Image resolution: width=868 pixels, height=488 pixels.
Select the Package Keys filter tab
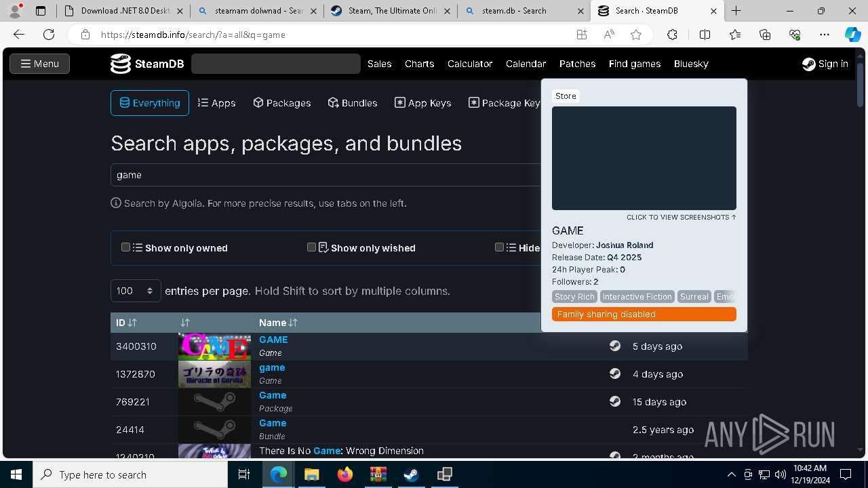coord(505,103)
